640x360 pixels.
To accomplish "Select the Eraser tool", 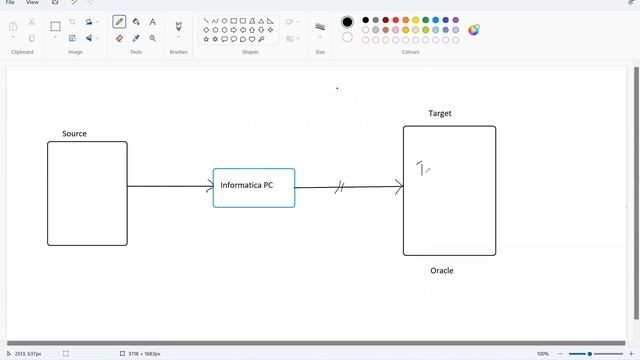I will click(119, 38).
